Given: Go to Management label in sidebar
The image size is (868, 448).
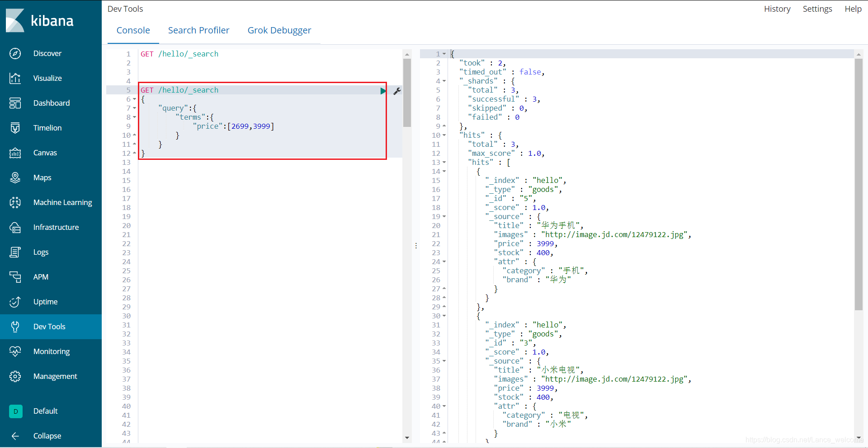Looking at the screenshot, I should pyautogui.click(x=55, y=376).
